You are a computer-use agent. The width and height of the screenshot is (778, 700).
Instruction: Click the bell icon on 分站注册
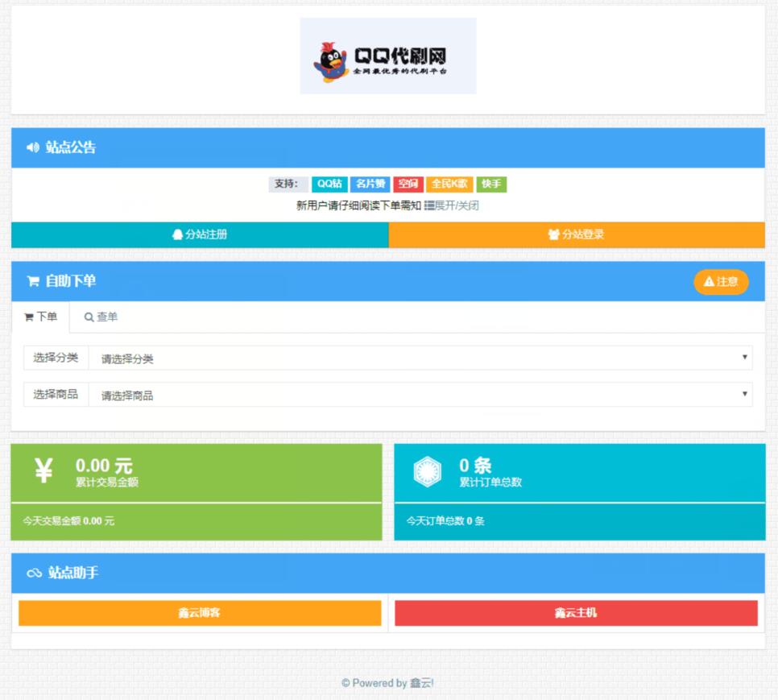pos(177,234)
